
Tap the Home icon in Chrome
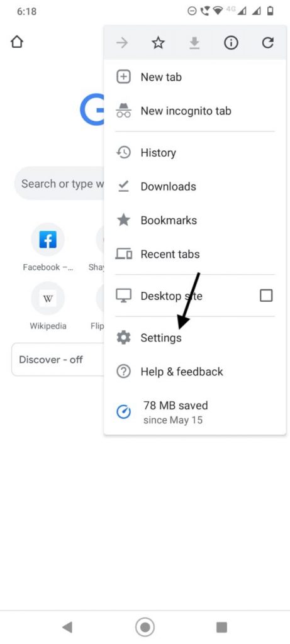click(x=17, y=42)
